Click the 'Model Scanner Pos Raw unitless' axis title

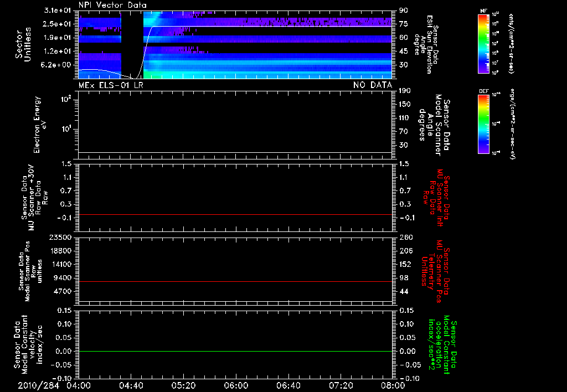click(x=30, y=271)
